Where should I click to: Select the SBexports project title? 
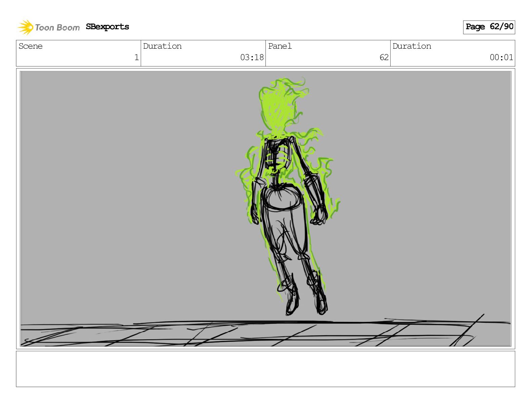pyautogui.click(x=107, y=27)
